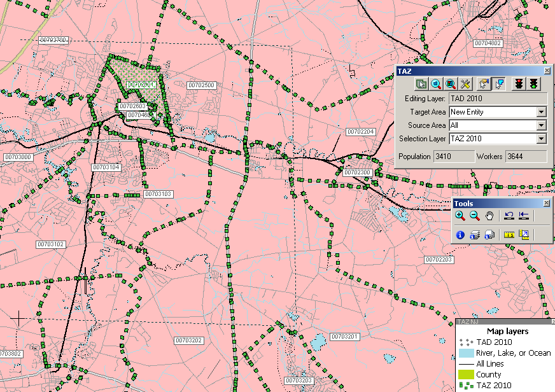Screen dimensions: 555x392
Task: Activate the Pan hand tool
Action: point(489,216)
